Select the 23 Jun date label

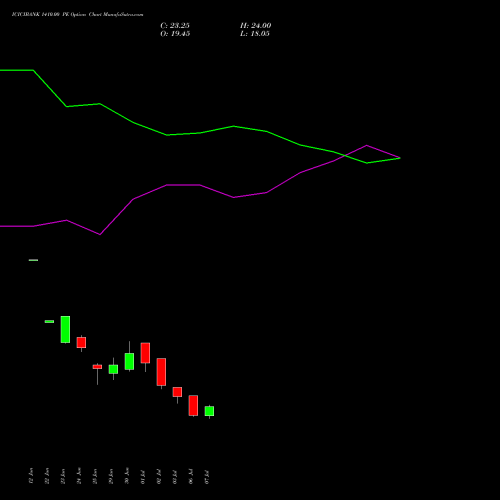[63, 476]
